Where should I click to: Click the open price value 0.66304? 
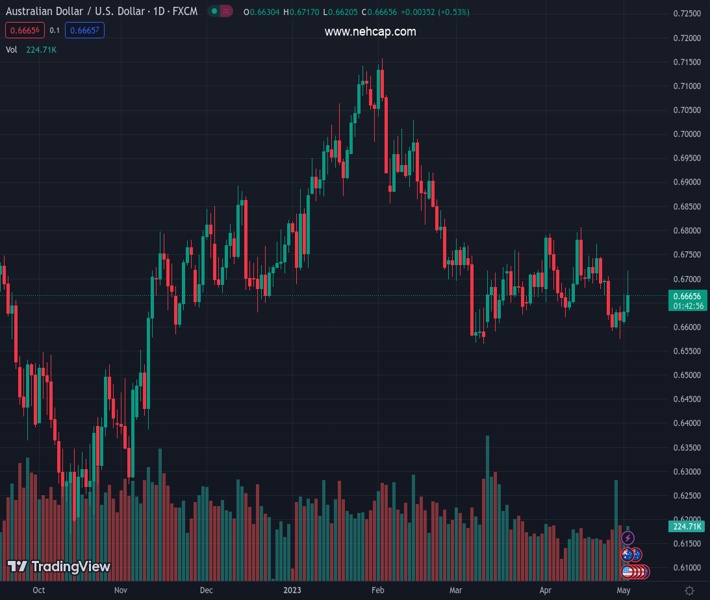[264, 12]
